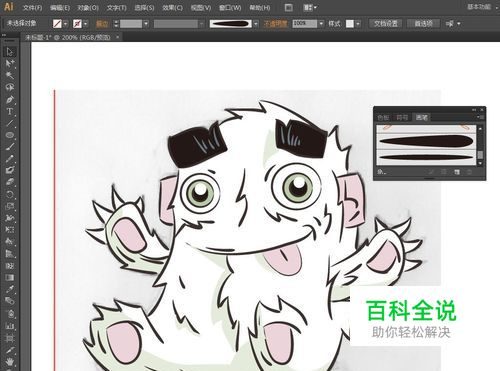This screenshot has height=371, width=500.
Task: Open the 文字(T) menu
Action: (x=117, y=7)
